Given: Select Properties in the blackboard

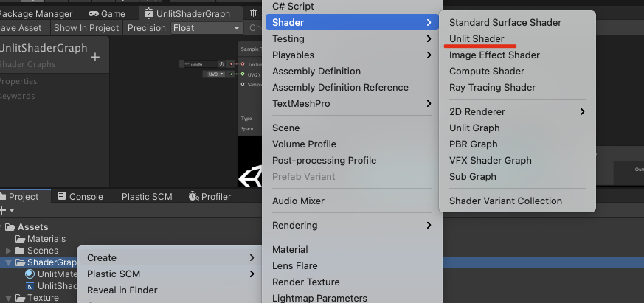Looking at the screenshot, I should click(18, 81).
